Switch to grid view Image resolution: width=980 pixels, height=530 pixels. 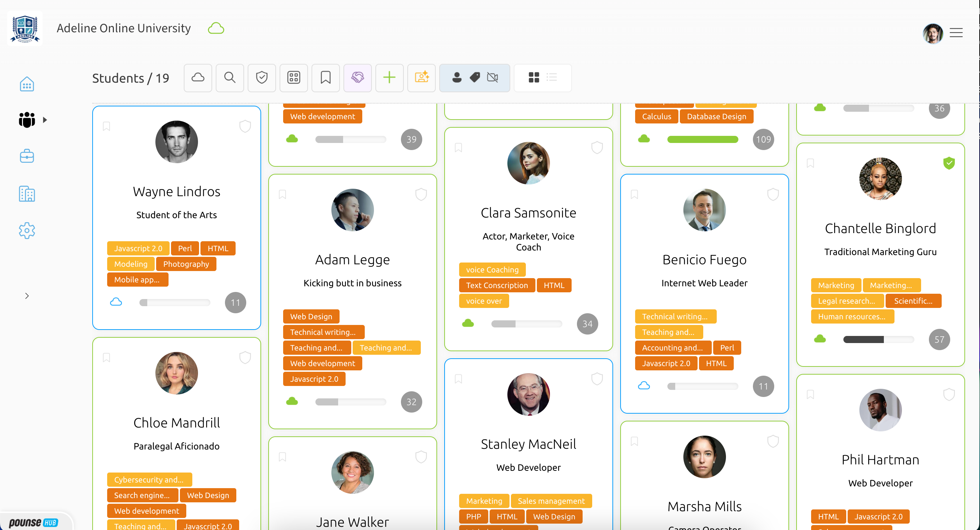click(534, 78)
